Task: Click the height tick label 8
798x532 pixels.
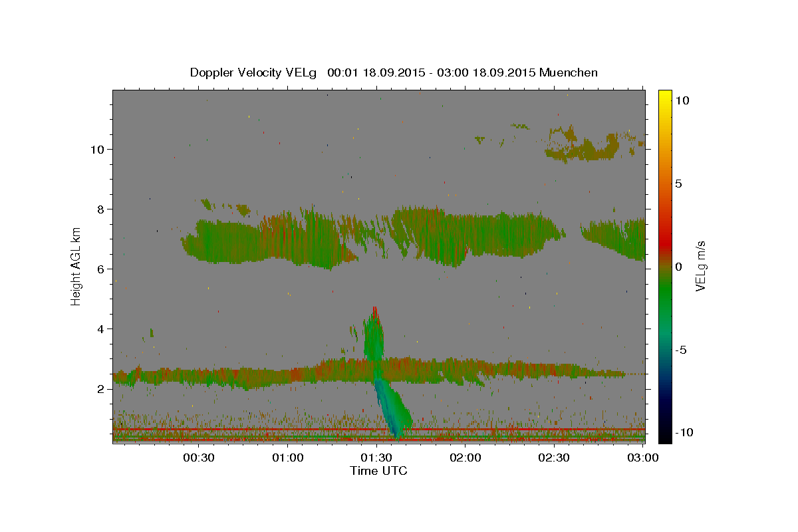Action: click(x=102, y=209)
